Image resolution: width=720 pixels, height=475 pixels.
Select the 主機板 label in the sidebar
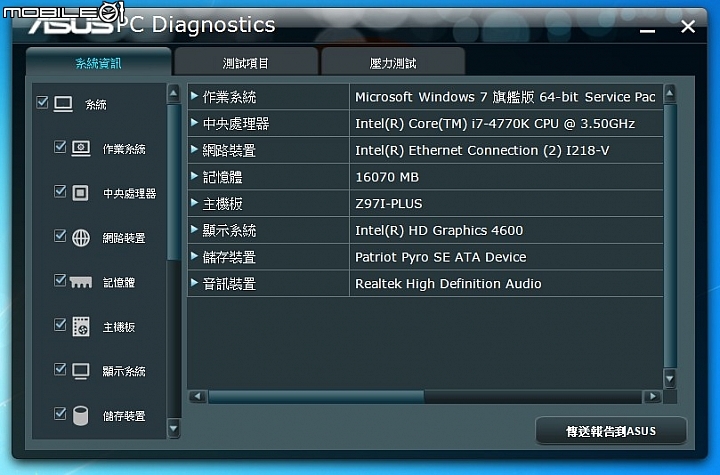(118, 327)
